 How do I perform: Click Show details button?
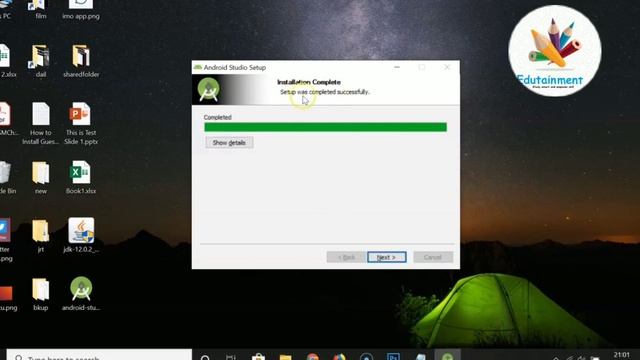[229, 142]
